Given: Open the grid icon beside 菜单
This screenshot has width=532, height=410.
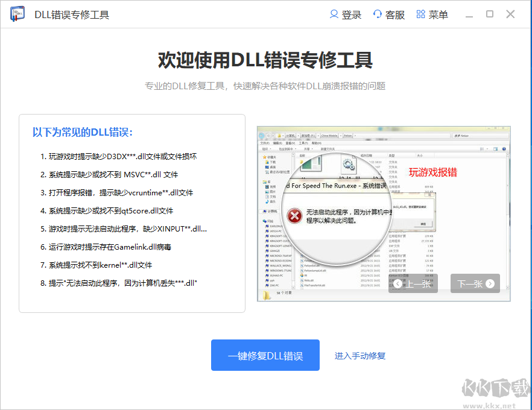Looking at the screenshot, I should click(421, 14).
